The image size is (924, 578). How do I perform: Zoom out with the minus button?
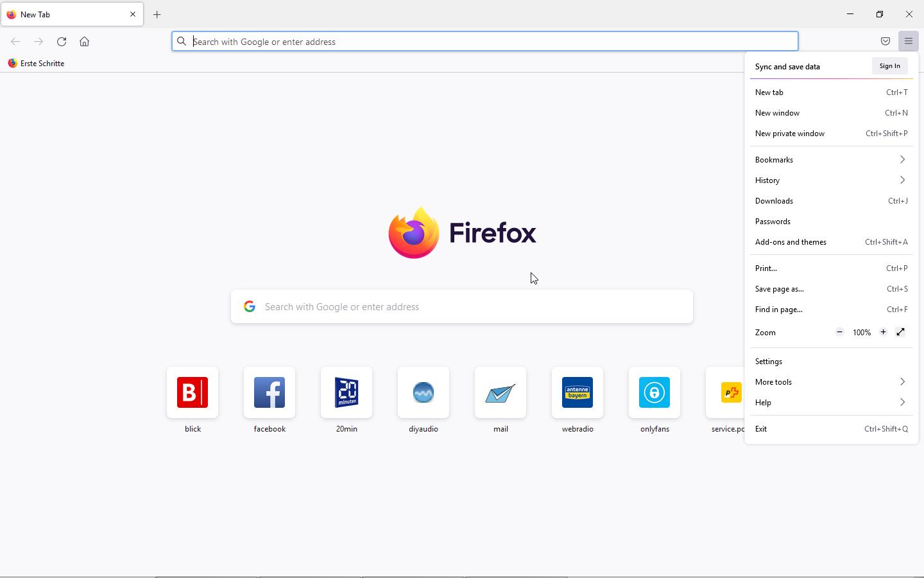click(839, 333)
